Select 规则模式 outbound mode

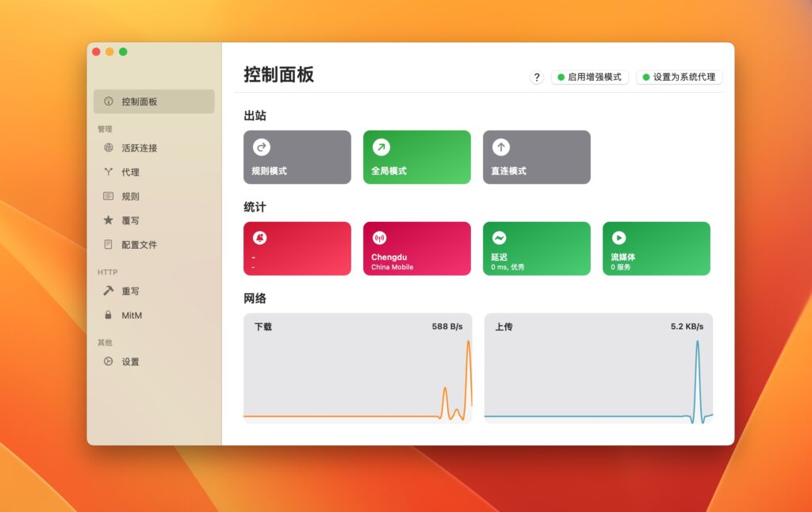pyautogui.click(x=297, y=157)
